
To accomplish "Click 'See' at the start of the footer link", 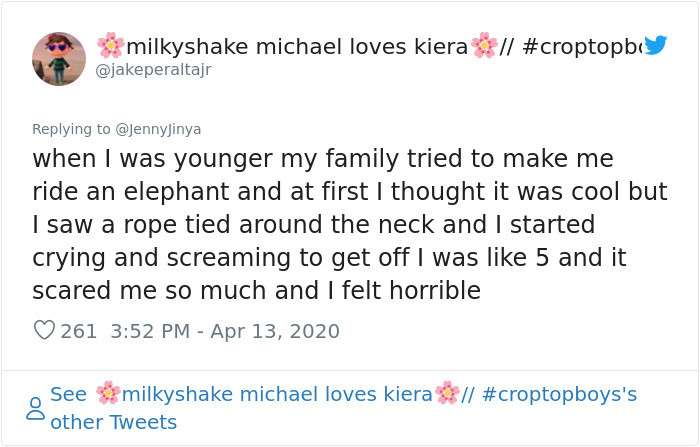I will 68,394.
